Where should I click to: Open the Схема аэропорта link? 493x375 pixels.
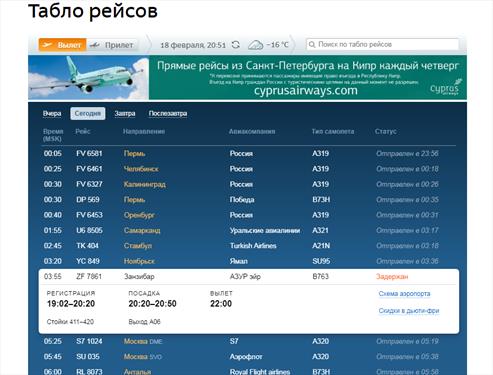404,294
